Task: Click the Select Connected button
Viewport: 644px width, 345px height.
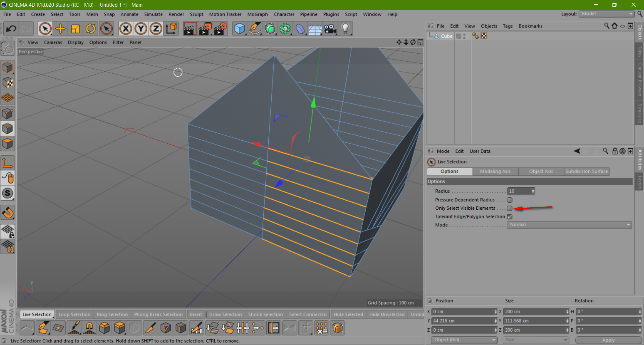Action: pos(308,315)
